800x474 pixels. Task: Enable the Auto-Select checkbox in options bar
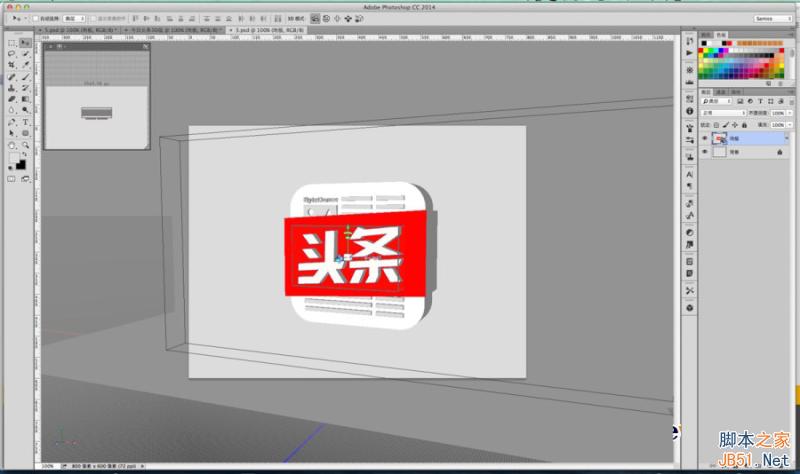pyautogui.click(x=35, y=18)
